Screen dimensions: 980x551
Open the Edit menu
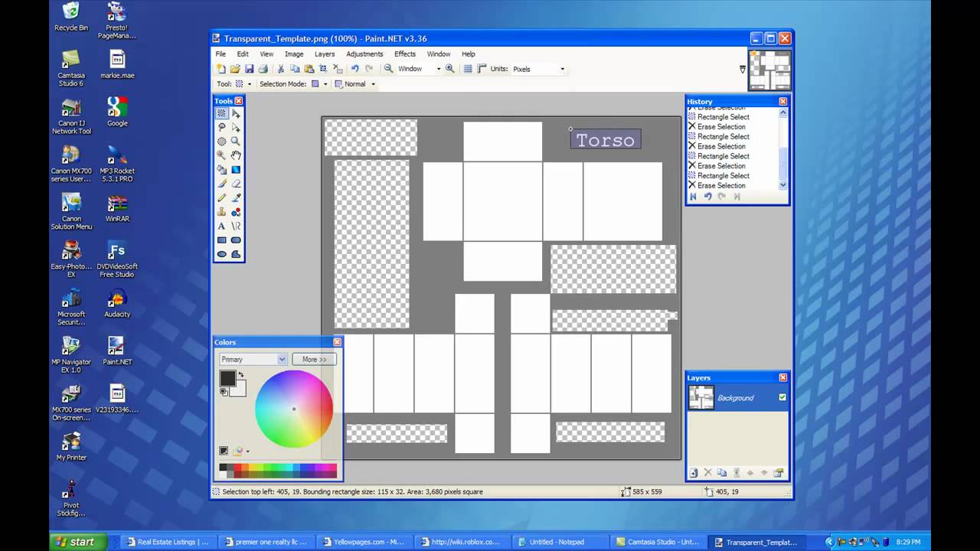pos(243,54)
